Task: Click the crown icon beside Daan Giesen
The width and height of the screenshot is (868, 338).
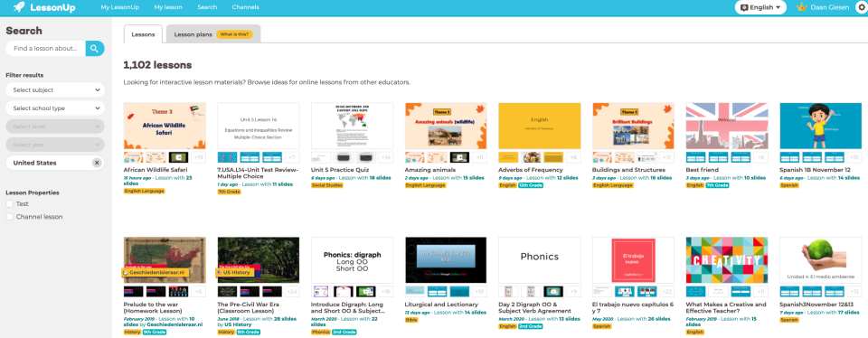Action: pos(802,7)
